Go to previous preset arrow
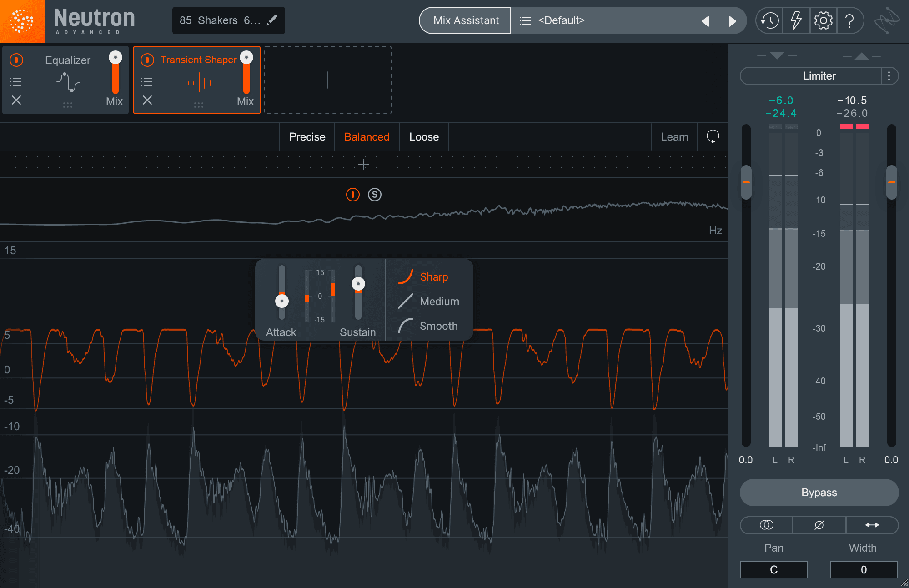Screen dimensions: 909x588 coord(705,21)
